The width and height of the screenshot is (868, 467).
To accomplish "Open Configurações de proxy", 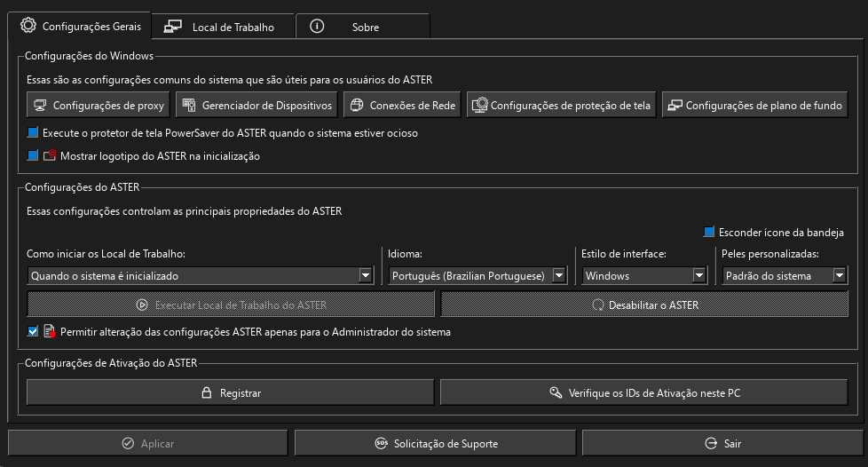I will (x=99, y=106).
